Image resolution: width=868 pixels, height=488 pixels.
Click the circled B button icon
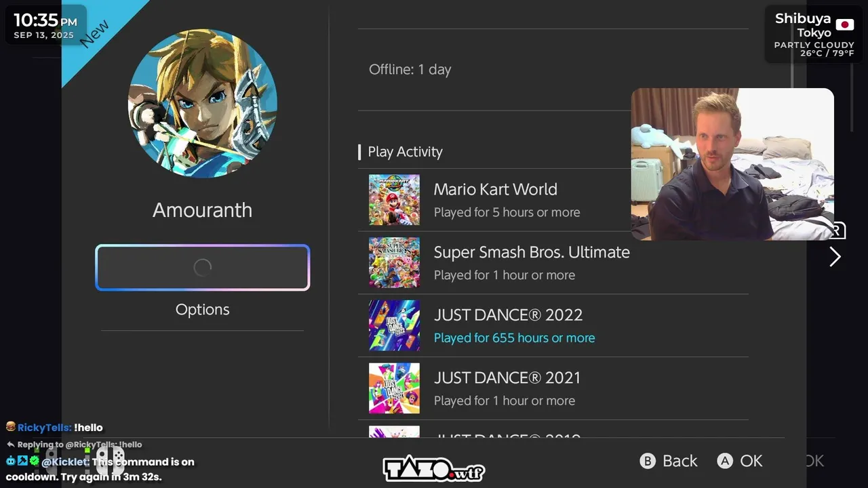(648, 461)
